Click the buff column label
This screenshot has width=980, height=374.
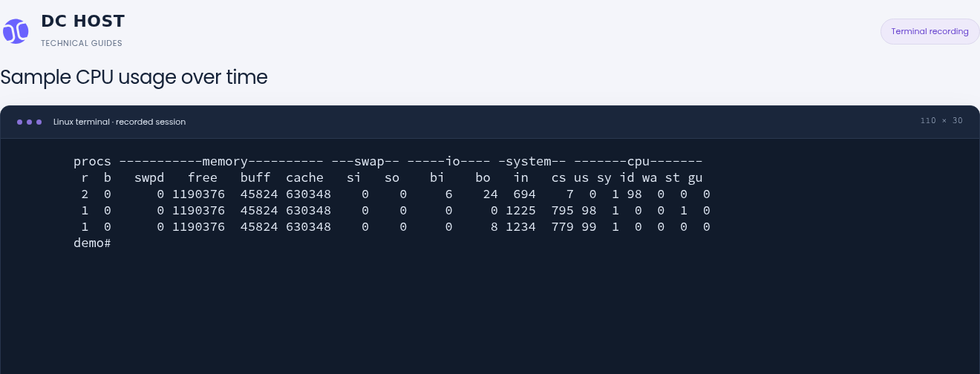point(255,177)
